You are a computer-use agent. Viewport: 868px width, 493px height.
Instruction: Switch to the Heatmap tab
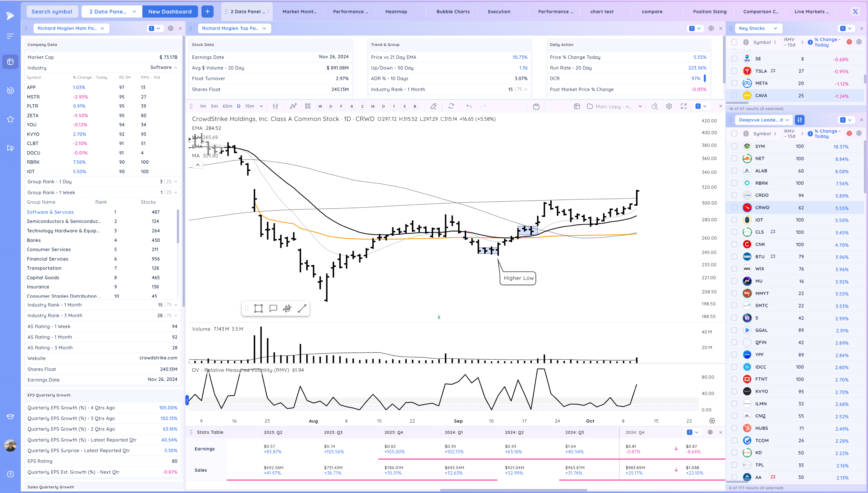coord(396,12)
